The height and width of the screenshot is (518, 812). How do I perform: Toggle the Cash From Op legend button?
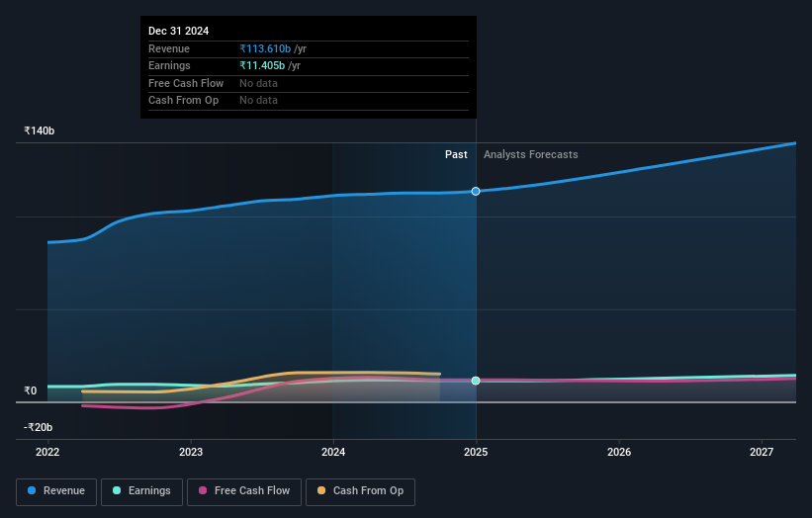coord(360,491)
